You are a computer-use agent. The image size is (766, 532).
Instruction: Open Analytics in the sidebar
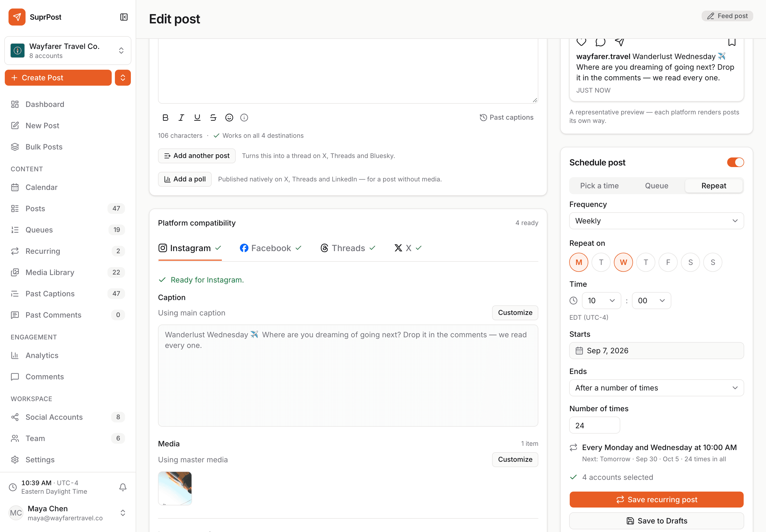click(x=68, y=355)
